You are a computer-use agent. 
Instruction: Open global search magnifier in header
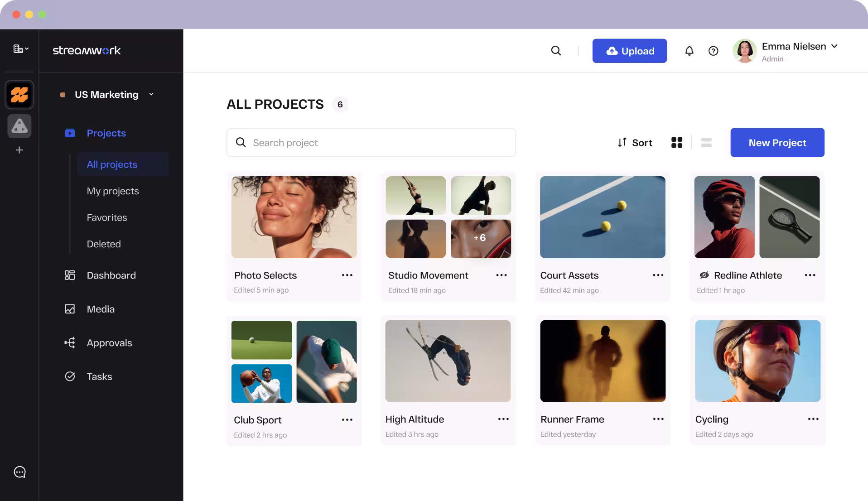pos(556,51)
